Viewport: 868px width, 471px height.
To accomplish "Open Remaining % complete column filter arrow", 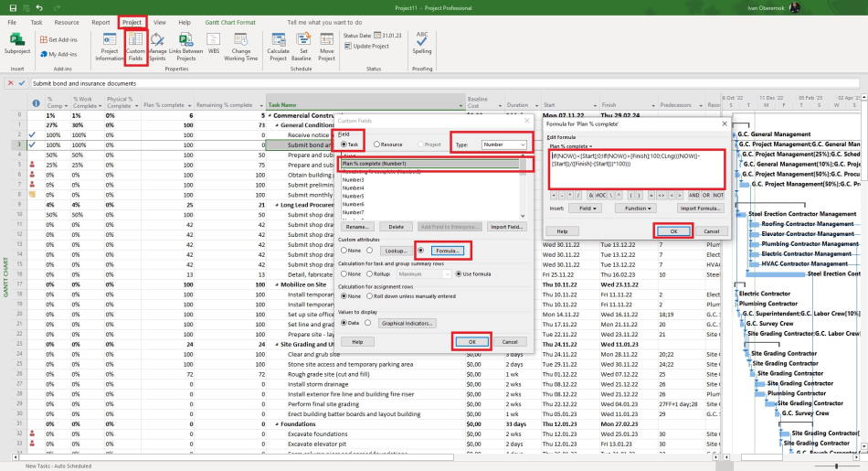I will pos(261,105).
